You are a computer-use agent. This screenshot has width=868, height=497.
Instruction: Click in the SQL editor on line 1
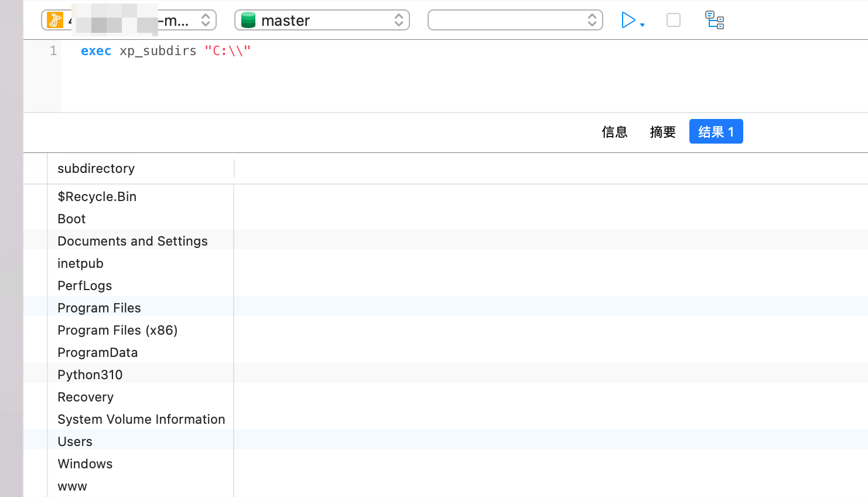pyautogui.click(x=410, y=52)
